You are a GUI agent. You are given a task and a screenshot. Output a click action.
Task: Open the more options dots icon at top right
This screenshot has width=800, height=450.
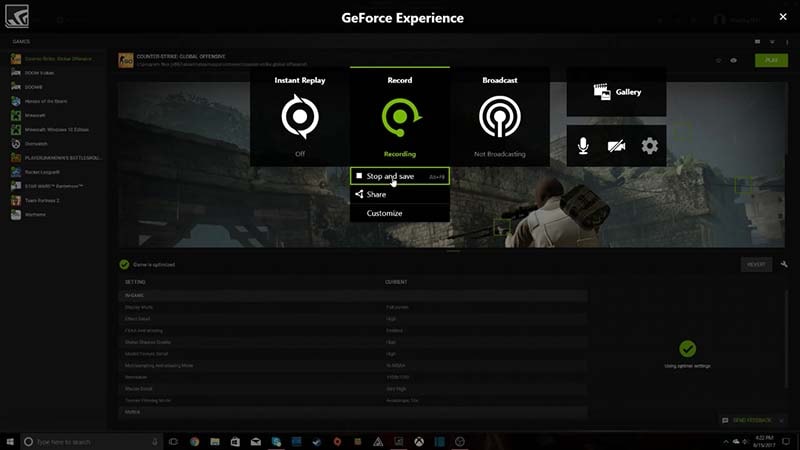pyautogui.click(x=787, y=42)
